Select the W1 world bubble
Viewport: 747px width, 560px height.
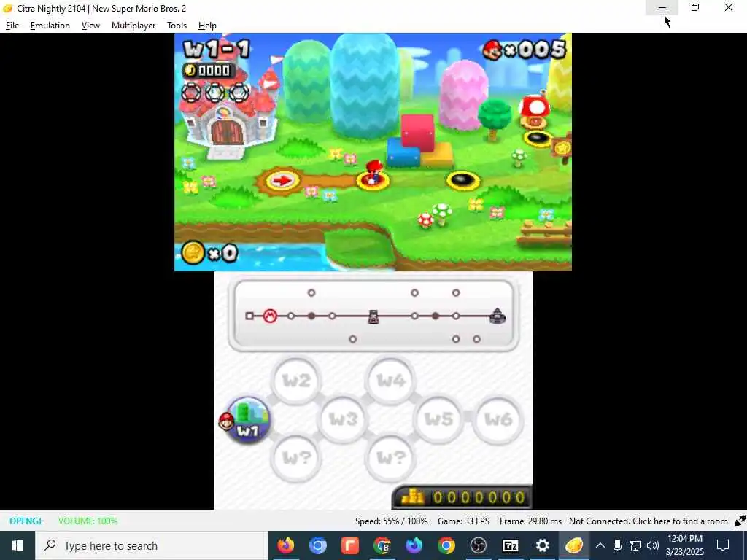click(x=247, y=419)
